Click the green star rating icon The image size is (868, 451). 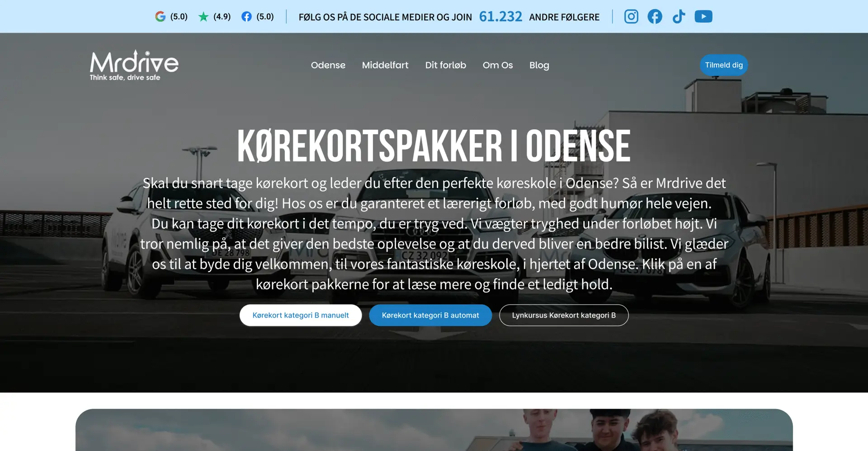pos(203,17)
